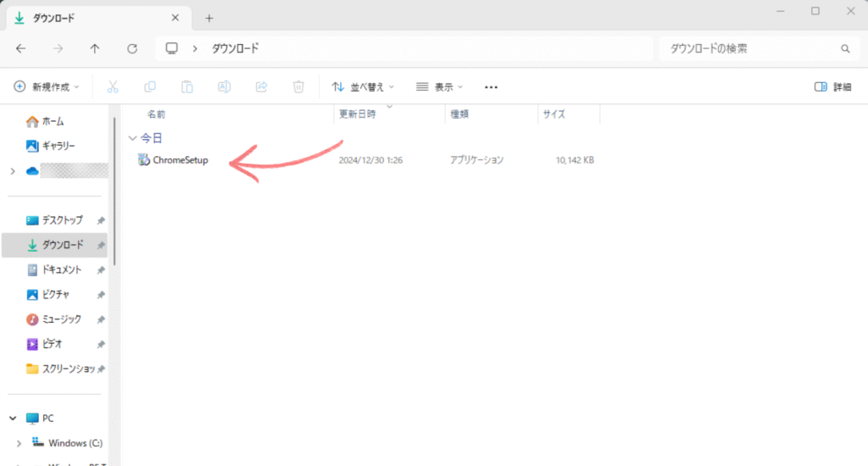Click the アプリケーション type cell

tap(476, 160)
